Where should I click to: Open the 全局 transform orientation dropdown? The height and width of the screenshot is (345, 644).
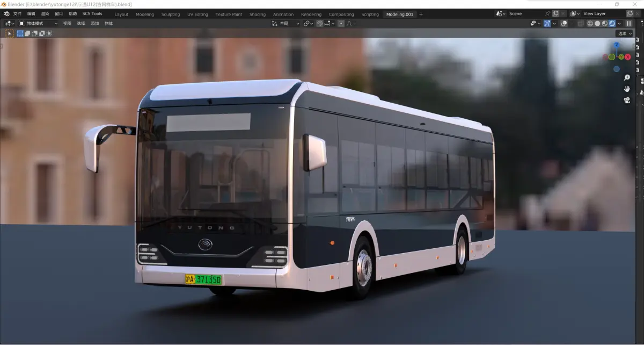286,24
